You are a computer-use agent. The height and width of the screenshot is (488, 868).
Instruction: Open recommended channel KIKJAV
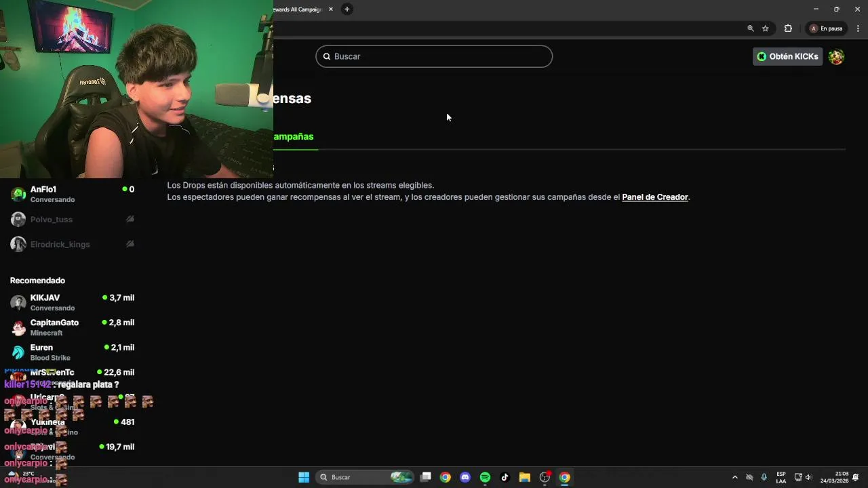click(73, 302)
